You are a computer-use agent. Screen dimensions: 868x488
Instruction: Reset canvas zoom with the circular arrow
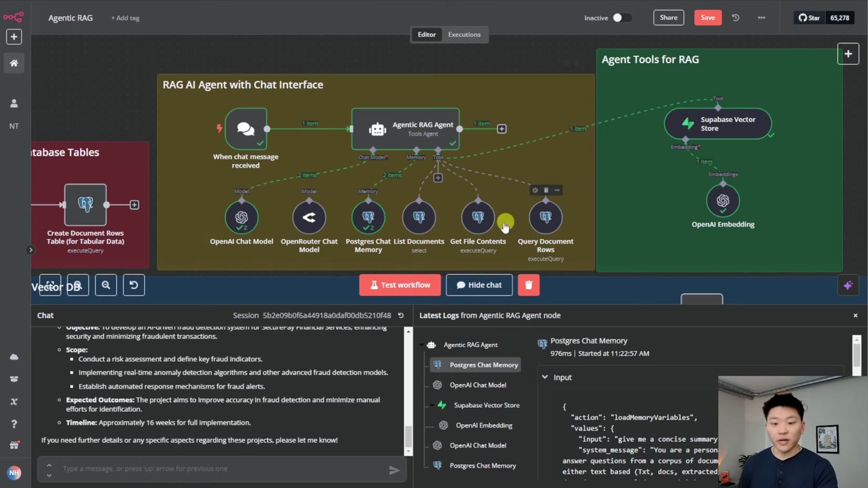[134, 285]
